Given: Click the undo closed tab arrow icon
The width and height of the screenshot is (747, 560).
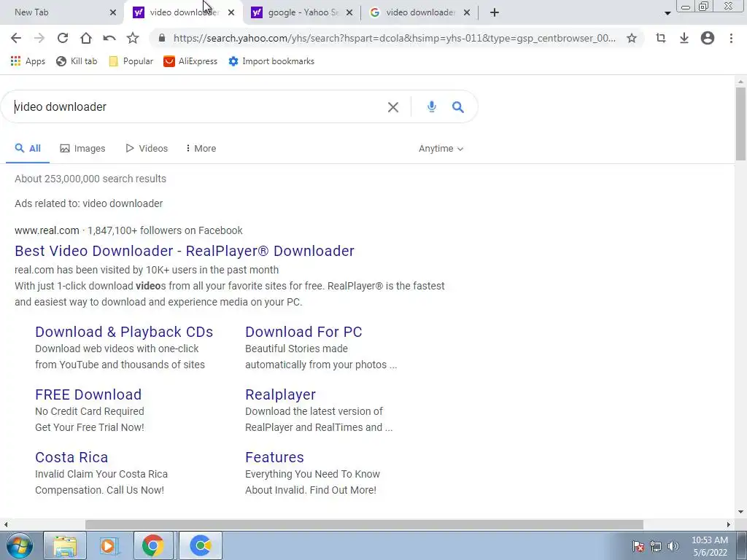Looking at the screenshot, I should point(109,38).
